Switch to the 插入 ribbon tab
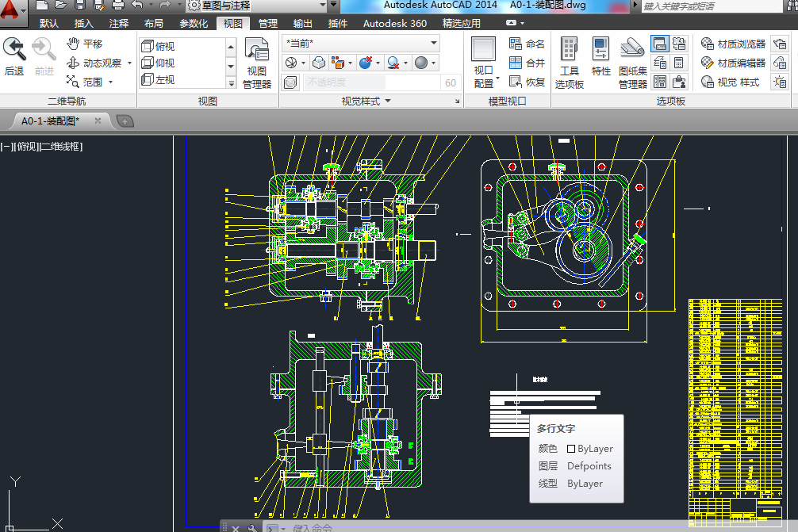798x532 pixels. point(83,24)
